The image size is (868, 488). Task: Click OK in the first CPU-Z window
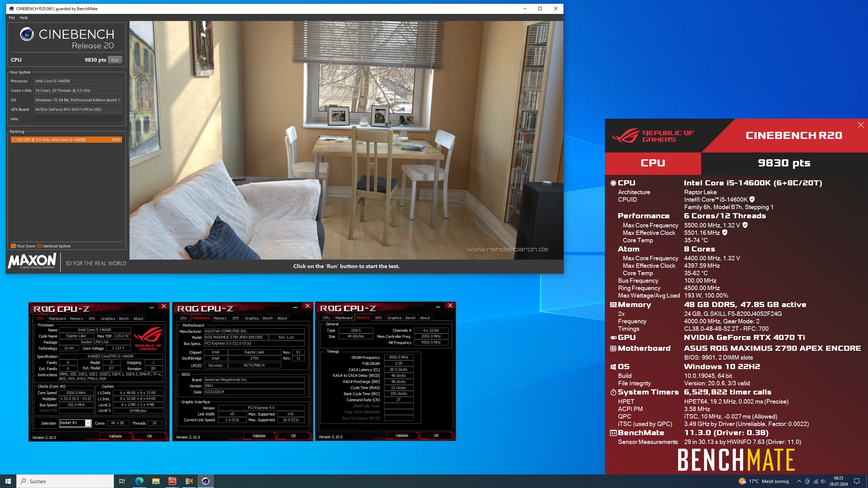pyautogui.click(x=150, y=436)
